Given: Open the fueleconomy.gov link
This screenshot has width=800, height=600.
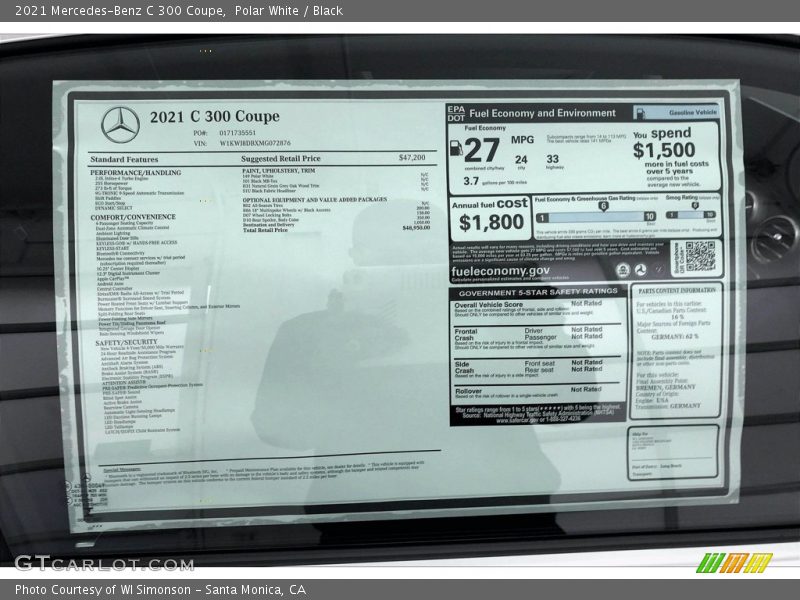Looking at the screenshot, I should click(501, 271).
